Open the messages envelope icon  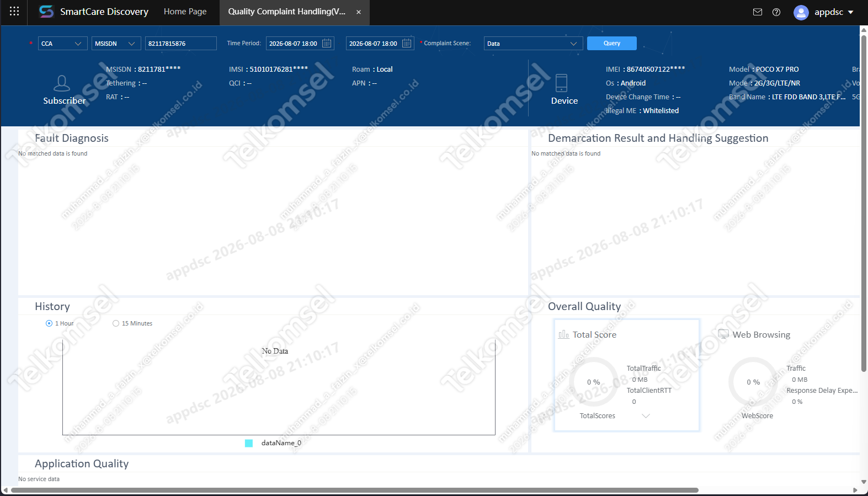click(x=758, y=12)
